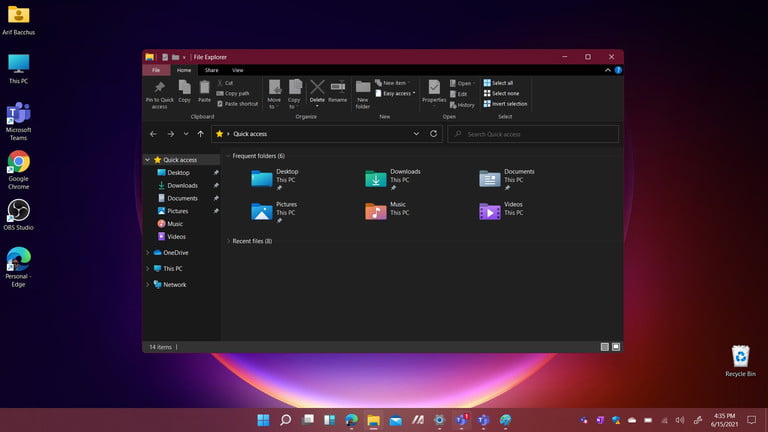The width and height of the screenshot is (768, 432).
Task: Click Select all in the ribbon
Action: point(501,83)
